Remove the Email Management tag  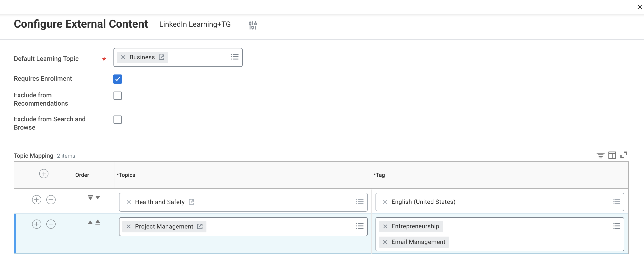(x=385, y=242)
